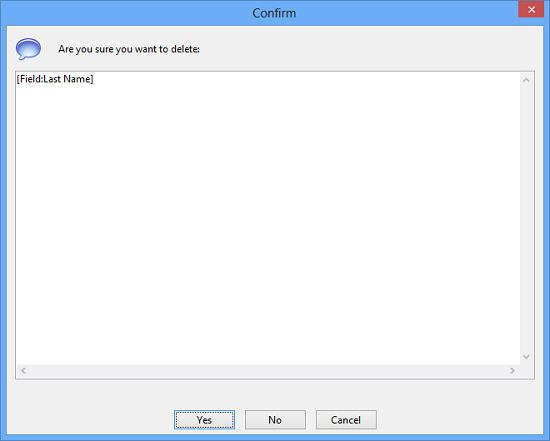Close the Confirm dialog with the X
Image resolution: width=550 pixels, height=441 pixels.
tap(531, 9)
